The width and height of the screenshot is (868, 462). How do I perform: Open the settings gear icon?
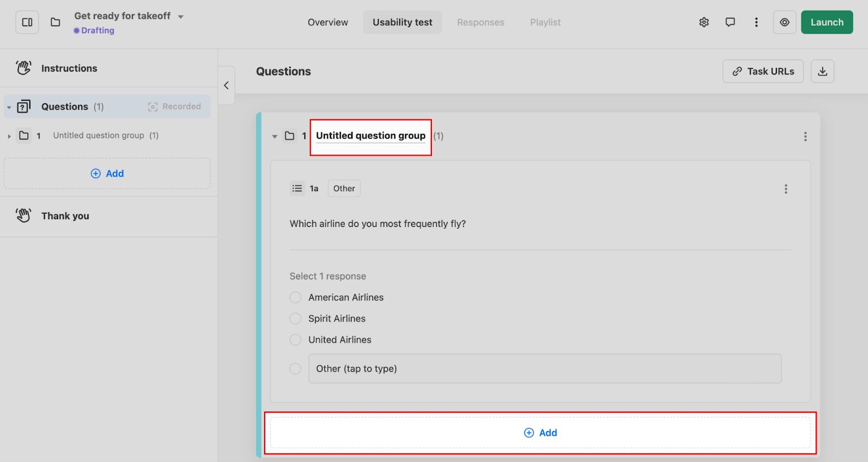[704, 22]
